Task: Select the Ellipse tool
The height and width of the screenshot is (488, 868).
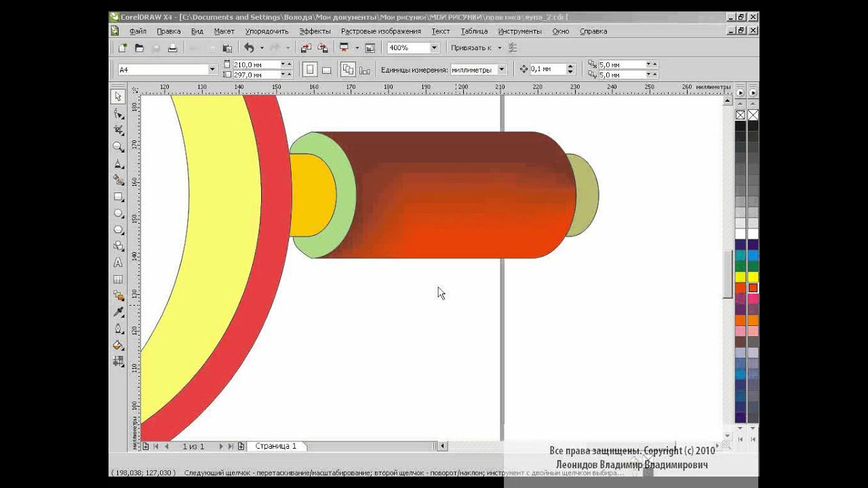Action: [118, 213]
